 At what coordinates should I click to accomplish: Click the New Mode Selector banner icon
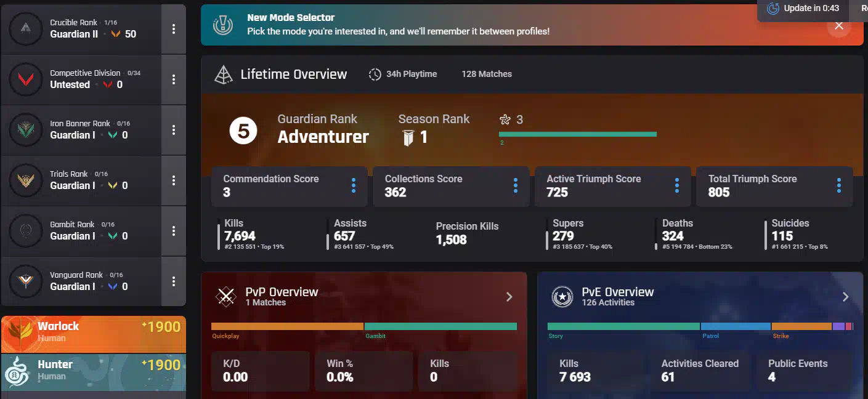[223, 25]
